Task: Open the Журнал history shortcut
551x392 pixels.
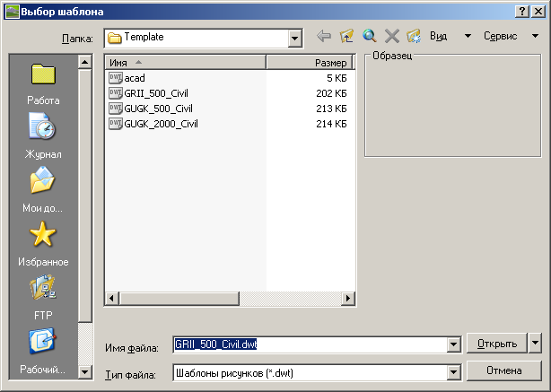Action: pyautogui.click(x=43, y=136)
